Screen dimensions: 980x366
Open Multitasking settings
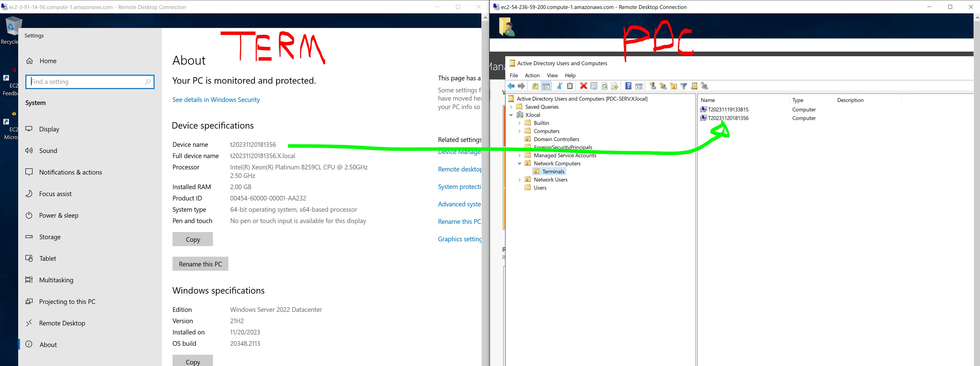point(90,280)
